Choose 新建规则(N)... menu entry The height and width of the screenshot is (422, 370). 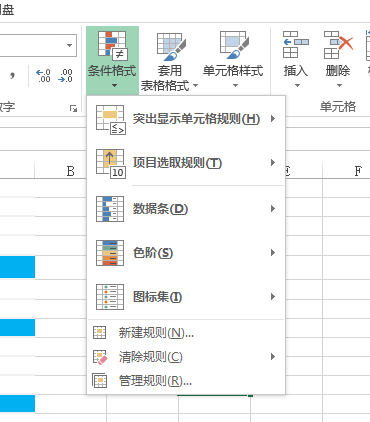pos(186,333)
